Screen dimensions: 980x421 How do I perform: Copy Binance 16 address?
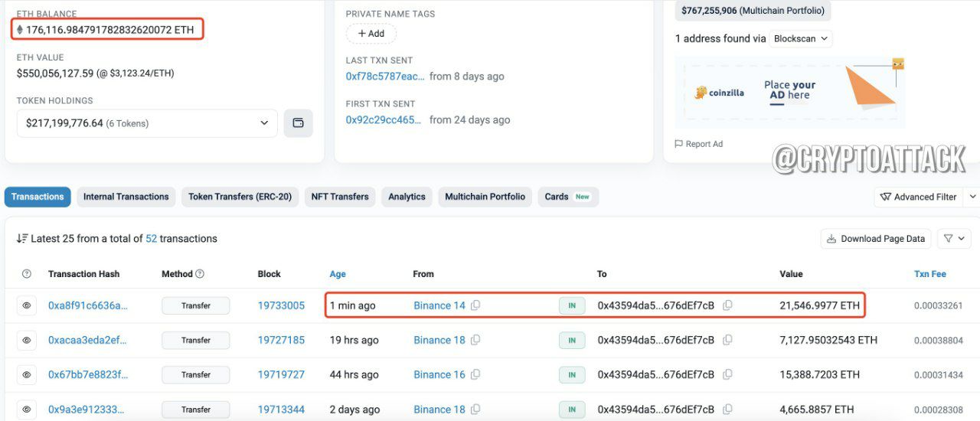click(475, 374)
